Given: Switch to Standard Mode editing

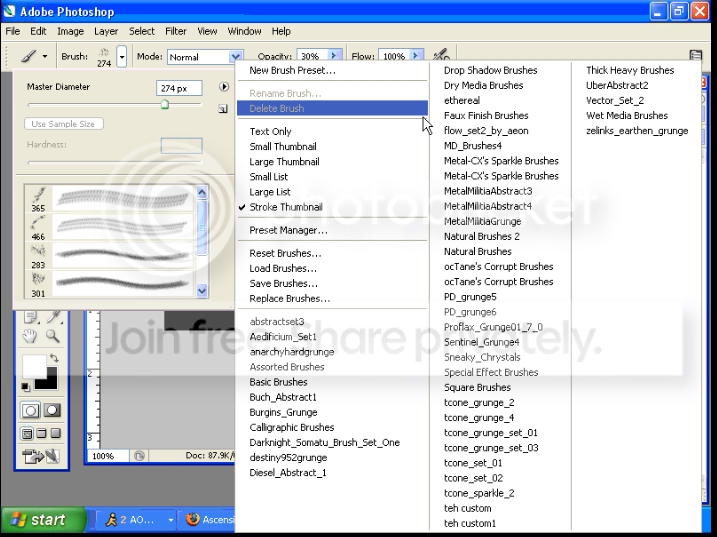Looking at the screenshot, I should [x=30, y=410].
